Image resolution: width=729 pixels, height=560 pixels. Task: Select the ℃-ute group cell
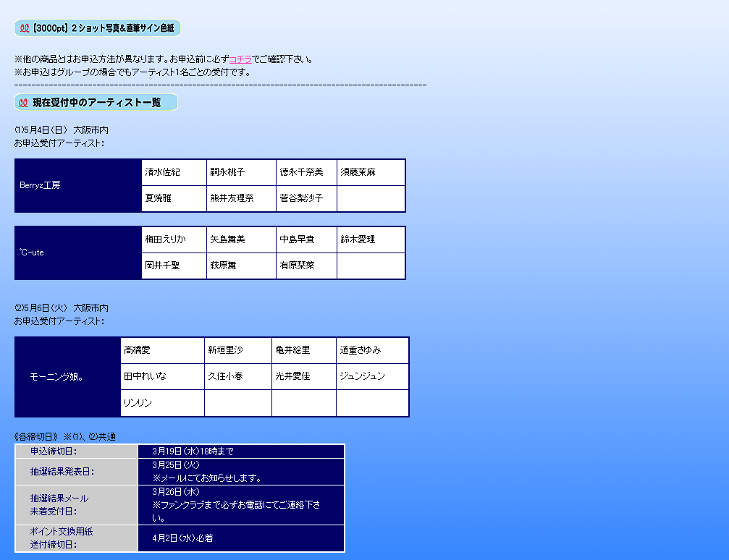click(78, 253)
